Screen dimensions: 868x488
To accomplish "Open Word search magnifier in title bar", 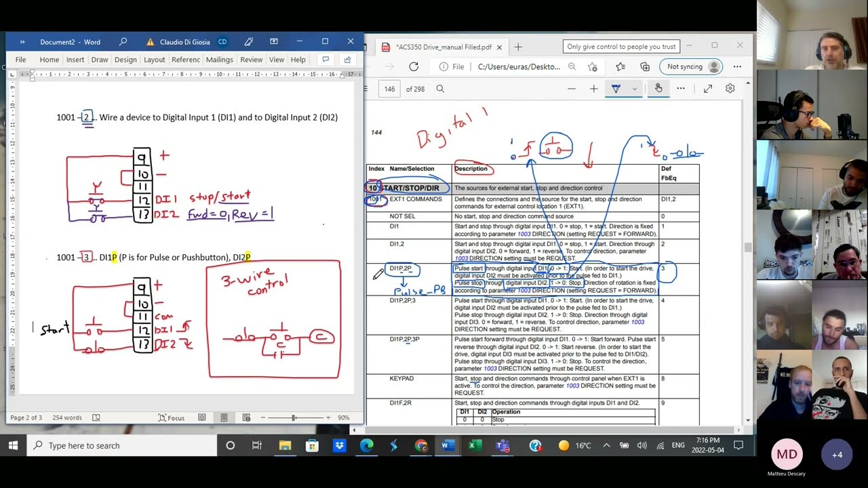I will click(x=123, y=42).
